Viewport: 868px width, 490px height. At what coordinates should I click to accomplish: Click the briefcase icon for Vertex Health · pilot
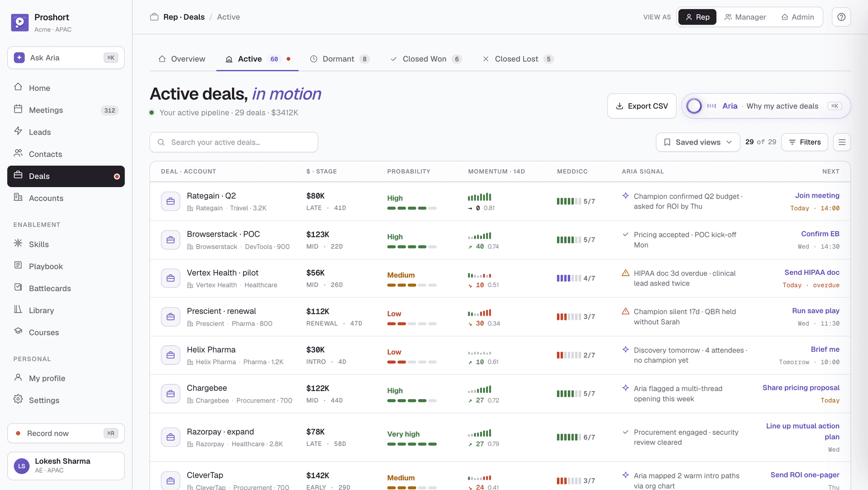tap(170, 278)
